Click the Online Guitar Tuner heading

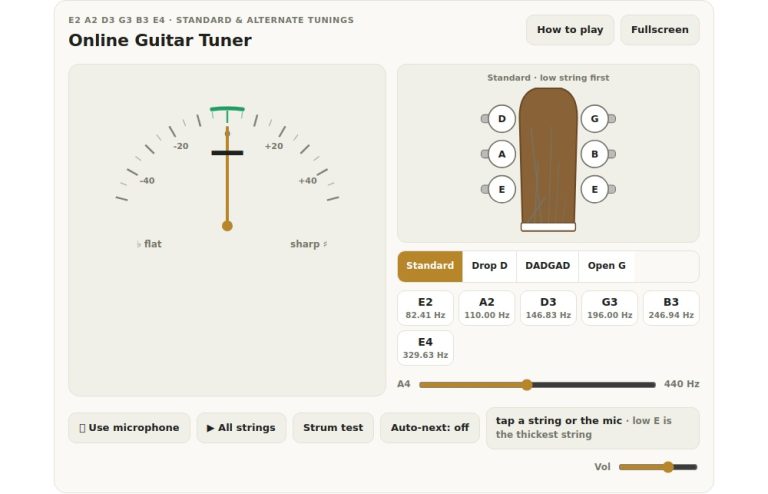click(160, 40)
